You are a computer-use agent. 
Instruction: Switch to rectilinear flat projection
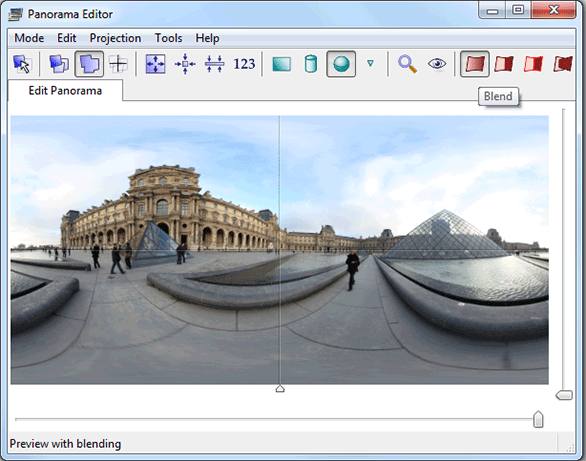[x=282, y=64]
